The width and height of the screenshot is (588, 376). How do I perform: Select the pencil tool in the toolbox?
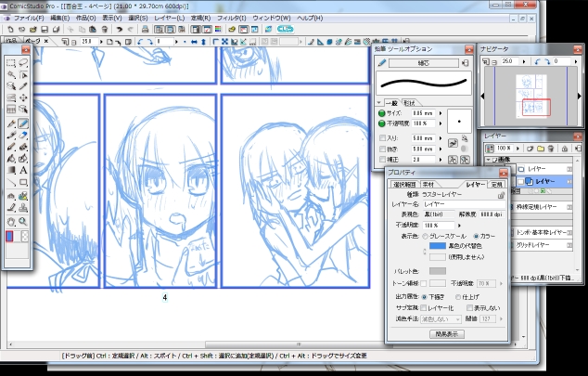23,123
